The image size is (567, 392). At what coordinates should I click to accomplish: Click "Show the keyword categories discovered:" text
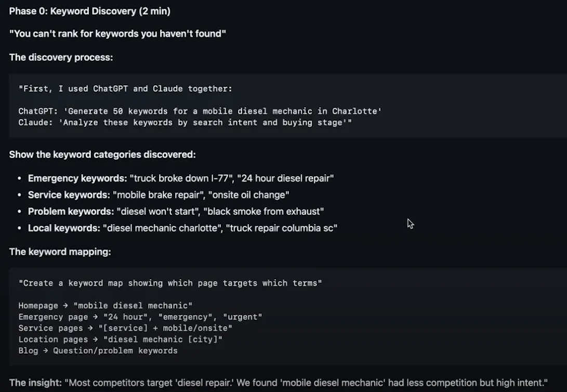[102, 154]
